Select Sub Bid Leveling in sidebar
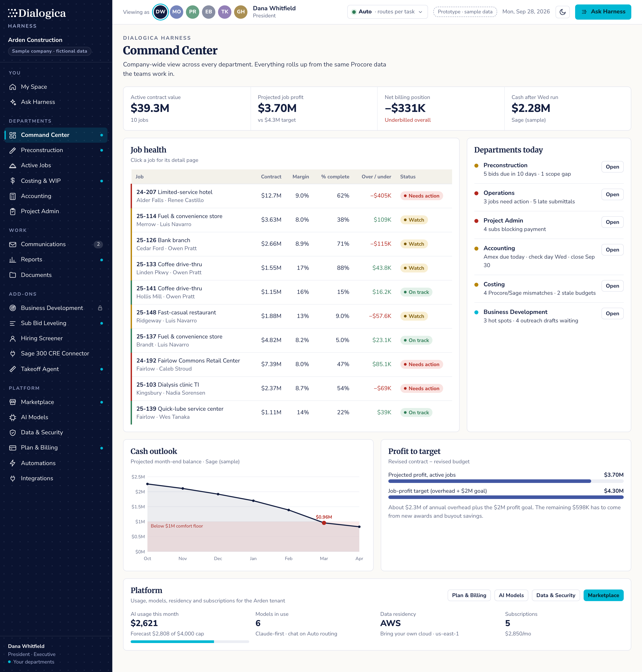This screenshot has width=642, height=672. click(x=56, y=323)
